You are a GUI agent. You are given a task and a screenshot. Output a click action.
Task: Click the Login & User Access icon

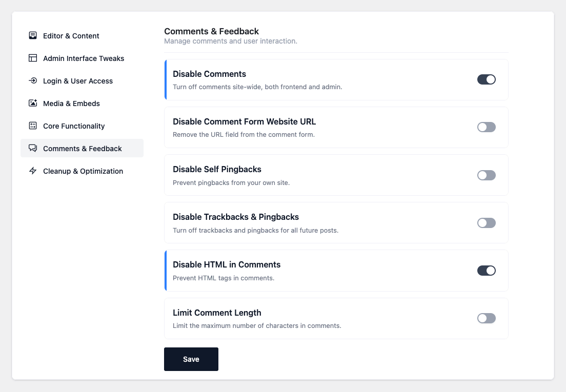33,81
